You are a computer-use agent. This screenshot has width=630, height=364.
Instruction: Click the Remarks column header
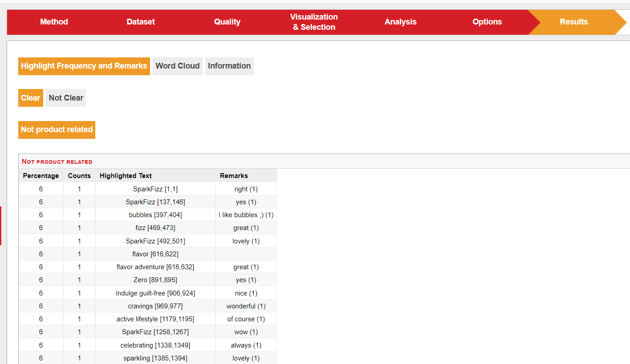234,176
